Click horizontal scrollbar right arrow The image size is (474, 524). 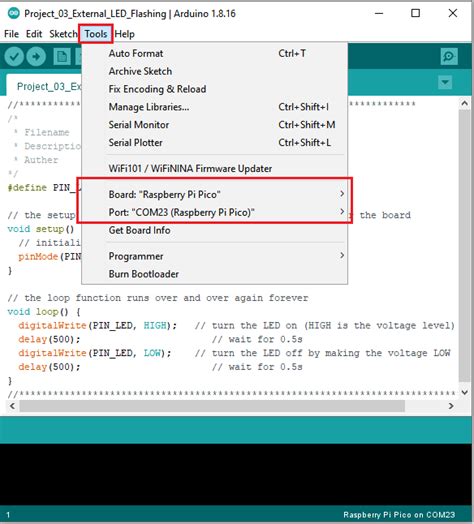(451, 406)
